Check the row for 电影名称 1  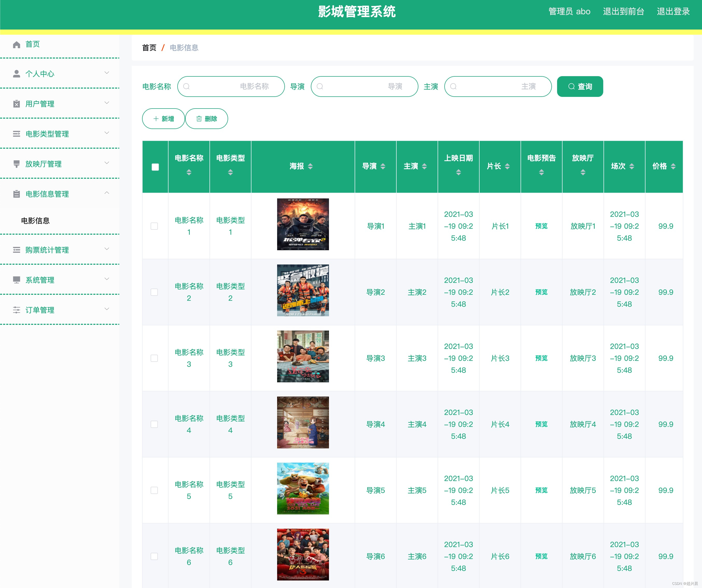coord(154,226)
